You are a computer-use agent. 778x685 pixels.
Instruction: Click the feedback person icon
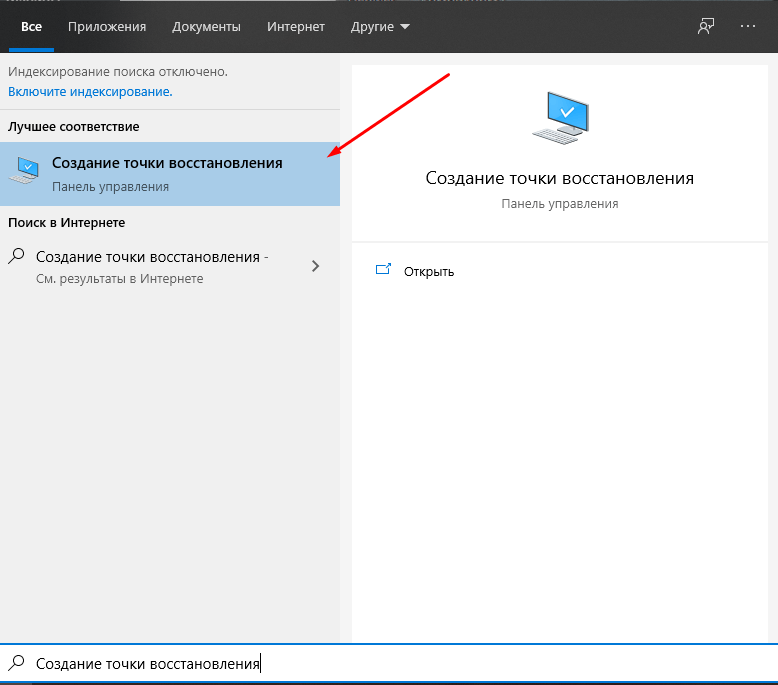click(x=706, y=26)
